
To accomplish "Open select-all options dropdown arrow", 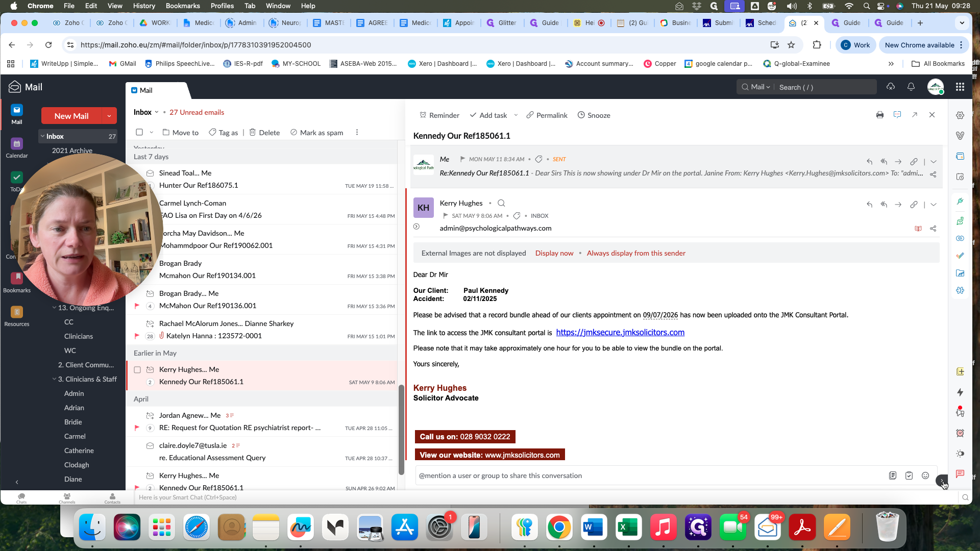I will click(x=152, y=133).
